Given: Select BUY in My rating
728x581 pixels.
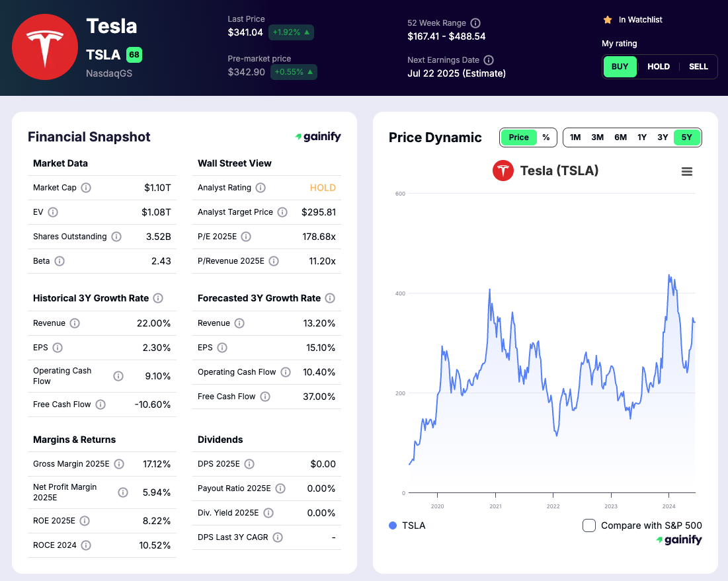Looking at the screenshot, I should 620,66.
